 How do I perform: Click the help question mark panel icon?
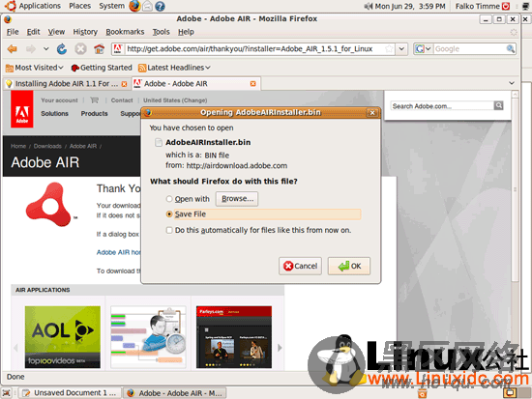160,6
